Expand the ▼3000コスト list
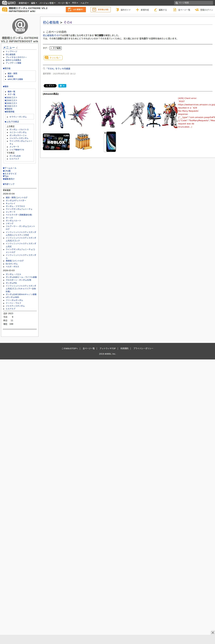 tap(11, 97)
